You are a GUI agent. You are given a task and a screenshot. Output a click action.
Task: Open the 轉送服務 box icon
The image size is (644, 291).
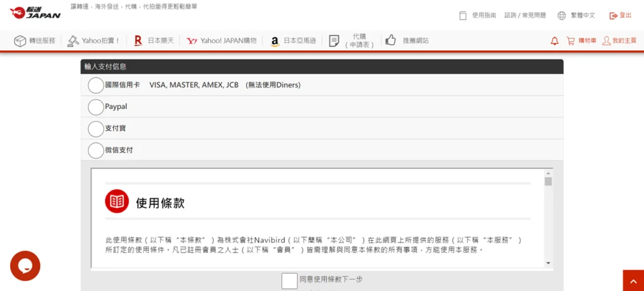(x=20, y=41)
